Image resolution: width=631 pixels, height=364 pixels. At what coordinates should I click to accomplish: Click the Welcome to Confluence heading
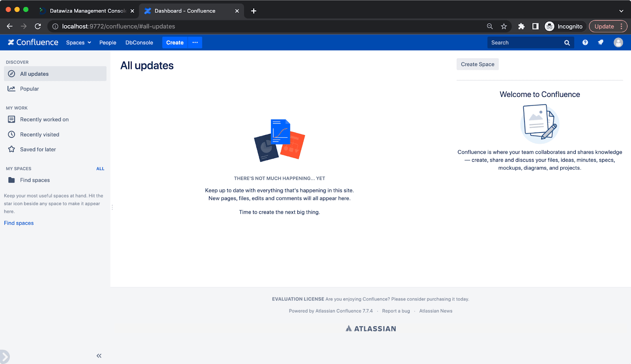(540, 94)
